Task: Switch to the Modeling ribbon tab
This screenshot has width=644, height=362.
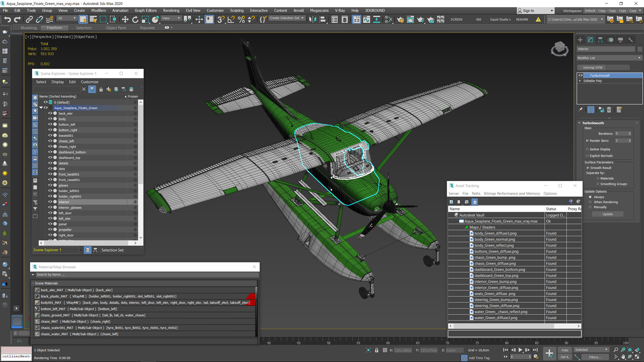Action: 29,28
